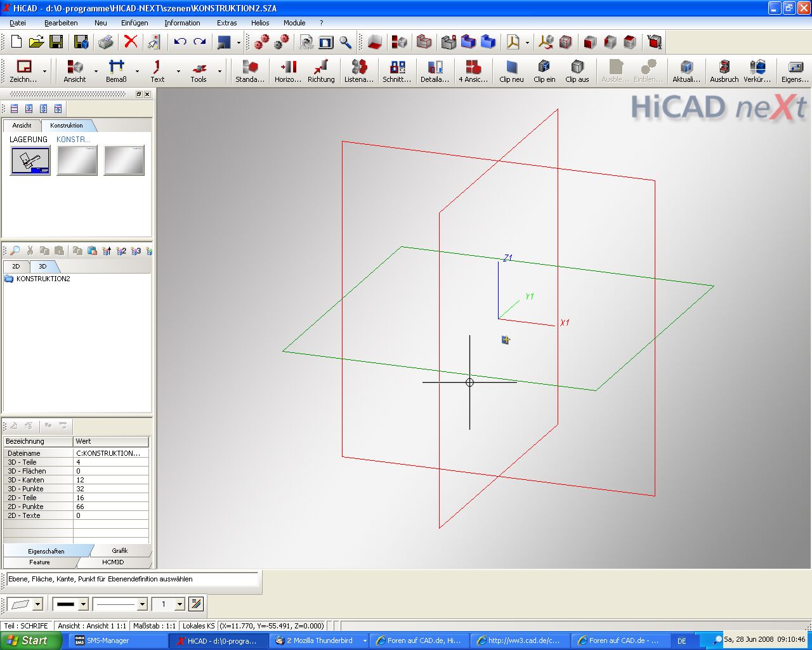This screenshot has height=650, width=812.
Task: Click the Clip neu icon
Action: pyautogui.click(x=511, y=71)
